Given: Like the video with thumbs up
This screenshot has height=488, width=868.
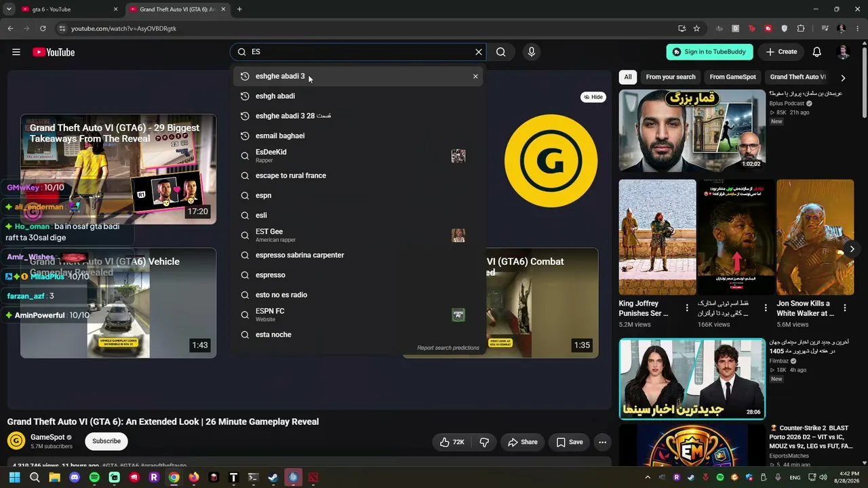Looking at the screenshot, I should [452, 442].
